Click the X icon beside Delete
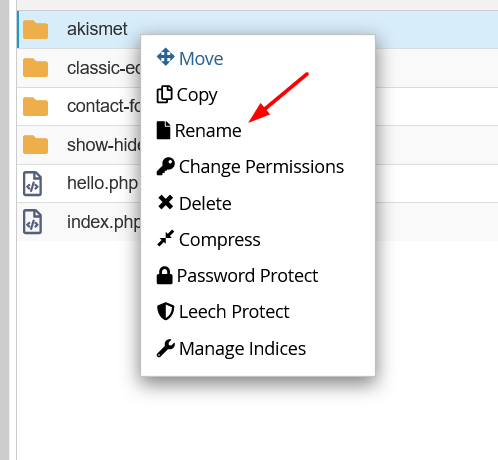This screenshot has height=460, width=498. pyautogui.click(x=165, y=202)
